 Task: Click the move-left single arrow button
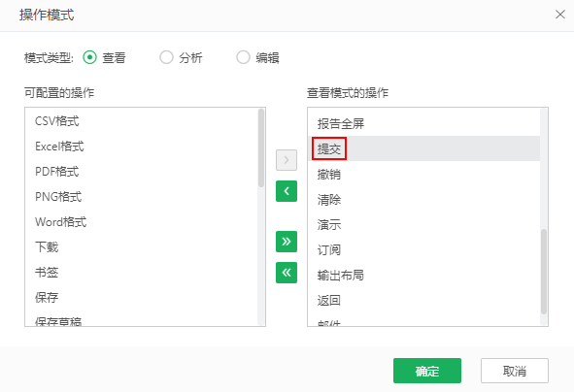[x=287, y=191]
